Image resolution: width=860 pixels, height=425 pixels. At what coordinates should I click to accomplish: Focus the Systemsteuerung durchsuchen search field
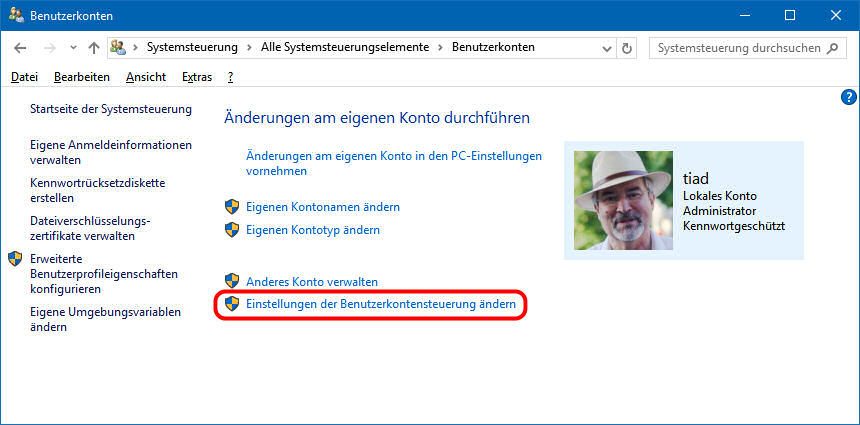[738, 48]
